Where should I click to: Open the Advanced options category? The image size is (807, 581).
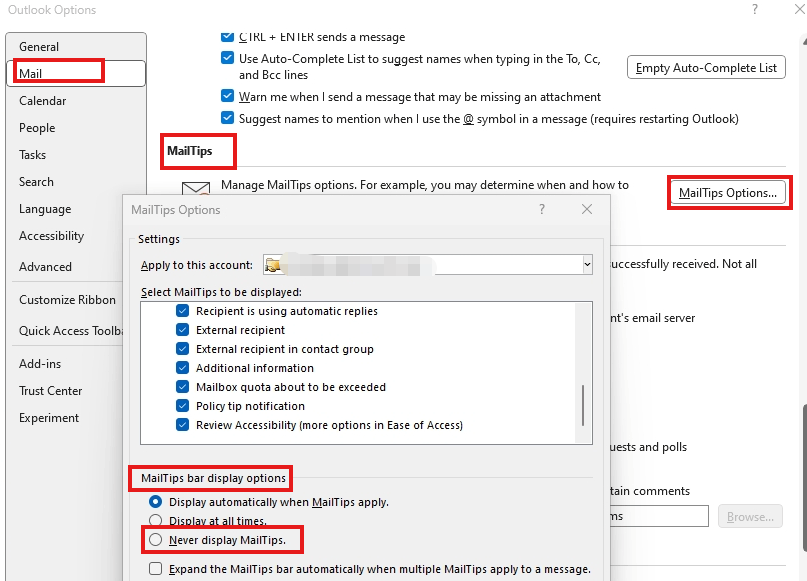click(x=45, y=267)
